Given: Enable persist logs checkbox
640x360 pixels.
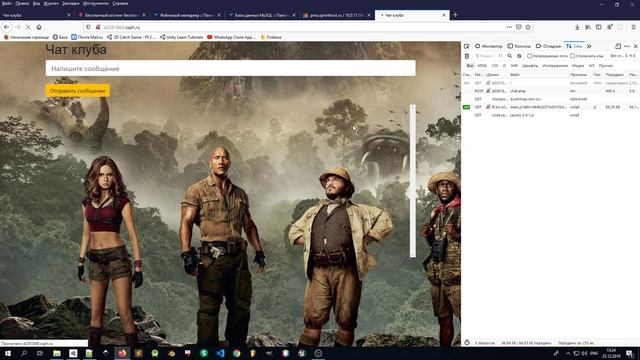Looking at the screenshot, I should (x=529, y=56).
